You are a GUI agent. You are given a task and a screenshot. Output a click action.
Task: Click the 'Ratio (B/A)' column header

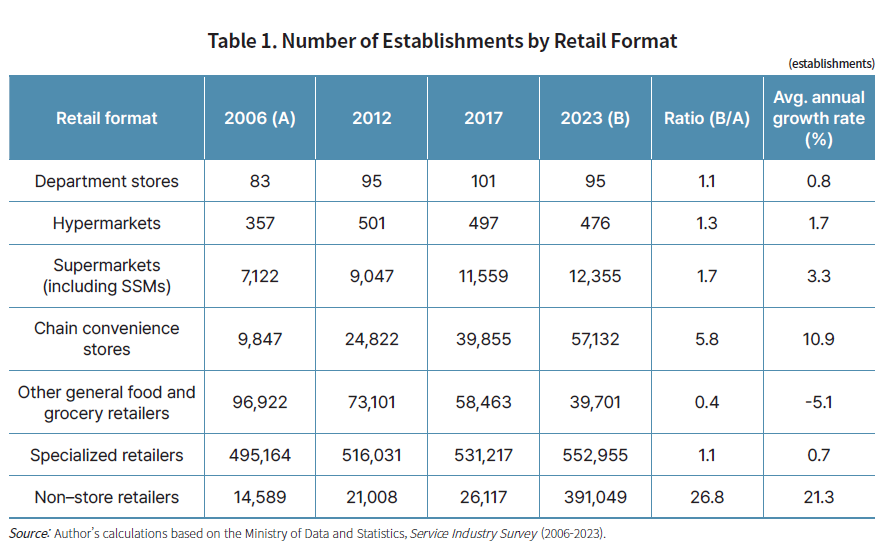(x=706, y=118)
